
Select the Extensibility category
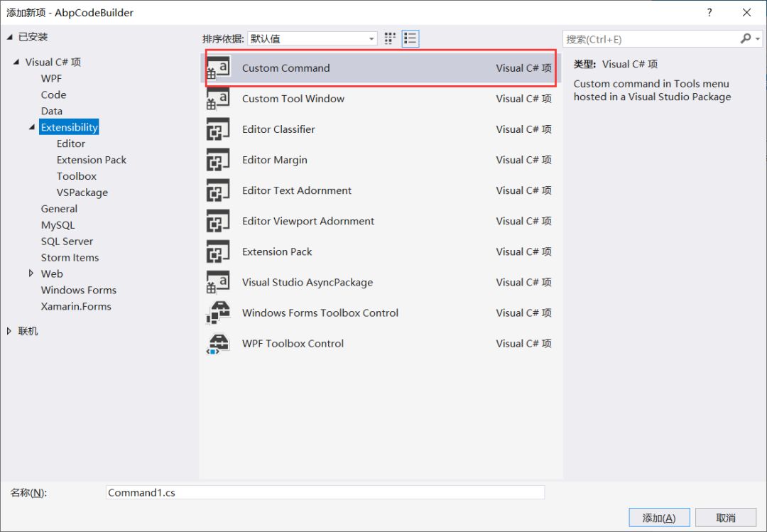click(69, 127)
